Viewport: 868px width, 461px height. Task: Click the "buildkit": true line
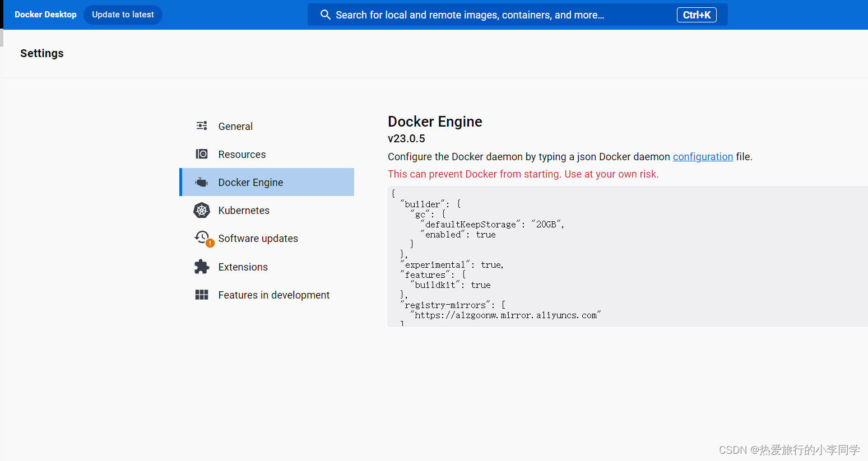tap(450, 285)
